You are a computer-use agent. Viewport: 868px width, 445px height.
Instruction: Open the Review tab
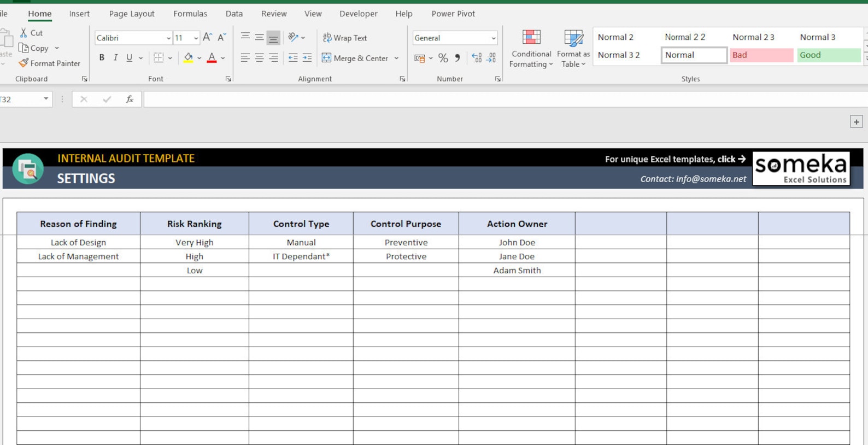click(274, 14)
